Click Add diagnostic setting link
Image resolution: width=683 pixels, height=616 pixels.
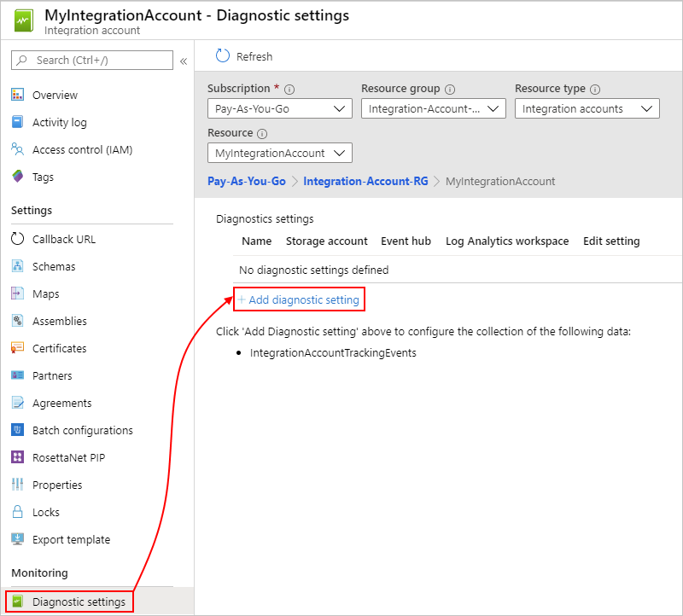click(299, 299)
